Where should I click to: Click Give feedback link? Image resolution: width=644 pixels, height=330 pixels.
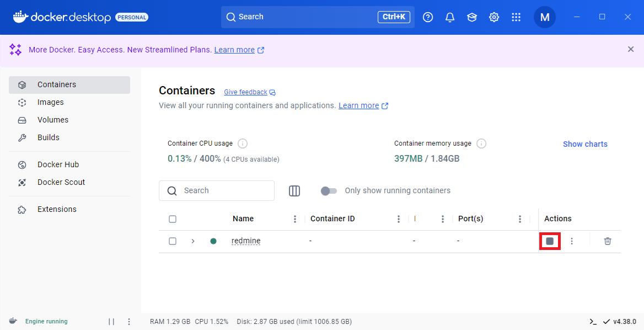tap(245, 92)
